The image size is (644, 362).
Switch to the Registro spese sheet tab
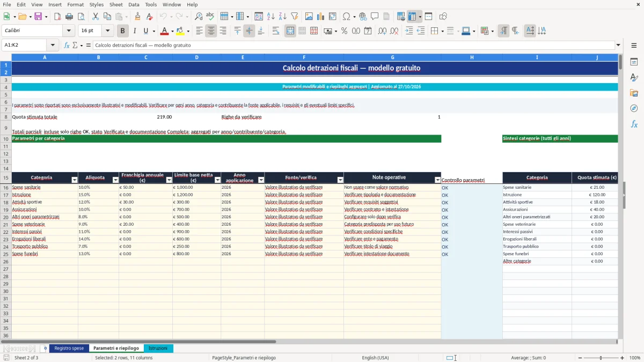pos(69,348)
